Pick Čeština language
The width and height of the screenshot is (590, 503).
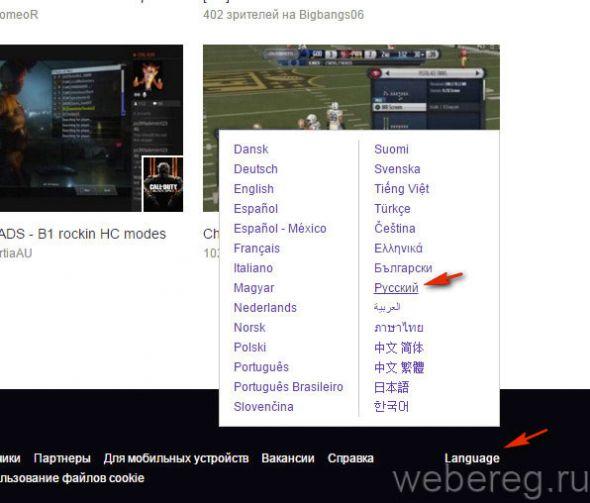[395, 228]
